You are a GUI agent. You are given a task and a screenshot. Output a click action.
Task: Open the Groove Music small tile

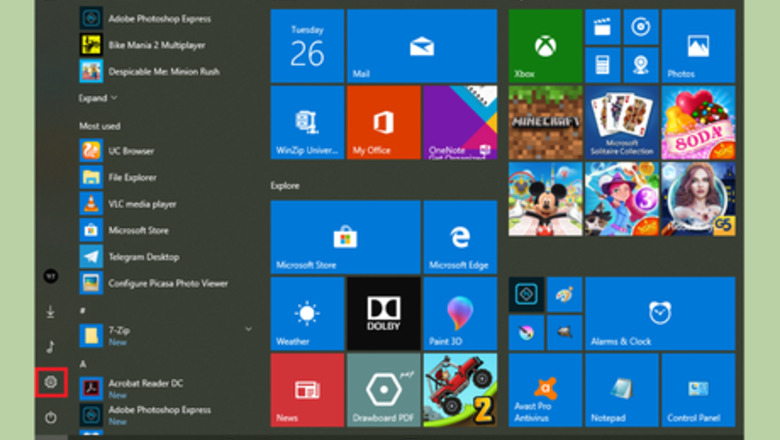641,27
